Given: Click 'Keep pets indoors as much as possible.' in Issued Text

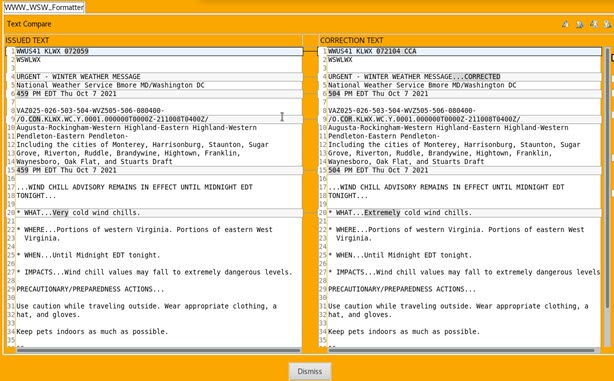Looking at the screenshot, I should (x=92, y=332).
